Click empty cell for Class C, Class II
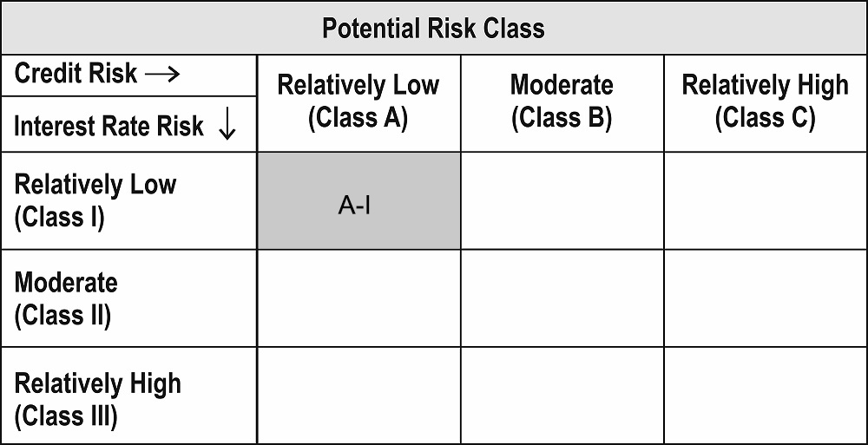Image resolution: width=868 pixels, height=445 pixels. coord(766,298)
